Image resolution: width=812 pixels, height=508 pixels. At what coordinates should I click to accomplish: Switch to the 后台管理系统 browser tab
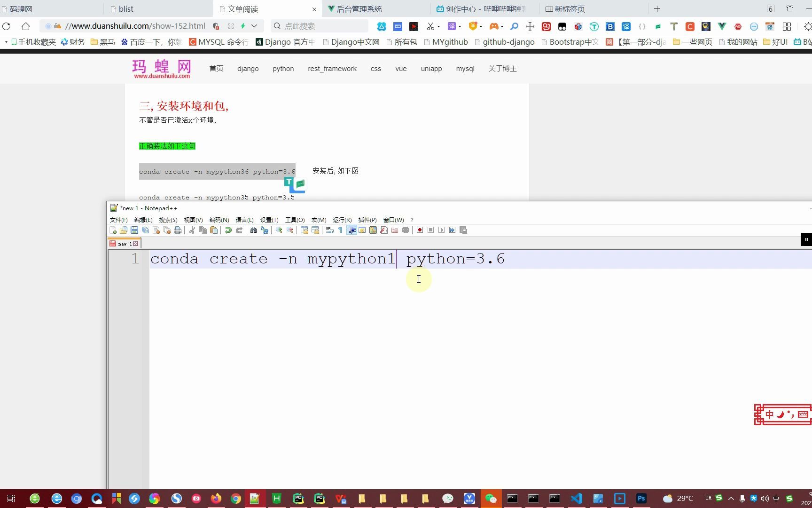pyautogui.click(x=375, y=9)
